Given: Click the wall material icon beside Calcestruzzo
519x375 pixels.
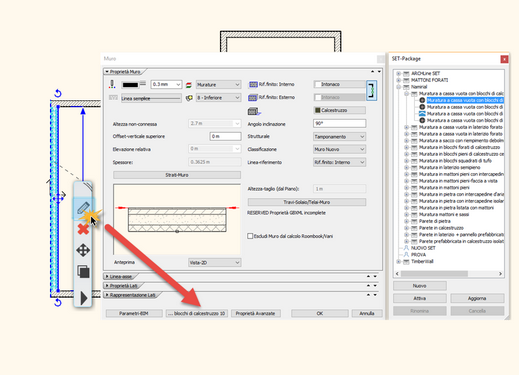Looking at the screenshot, I should (x=254, y=111).
